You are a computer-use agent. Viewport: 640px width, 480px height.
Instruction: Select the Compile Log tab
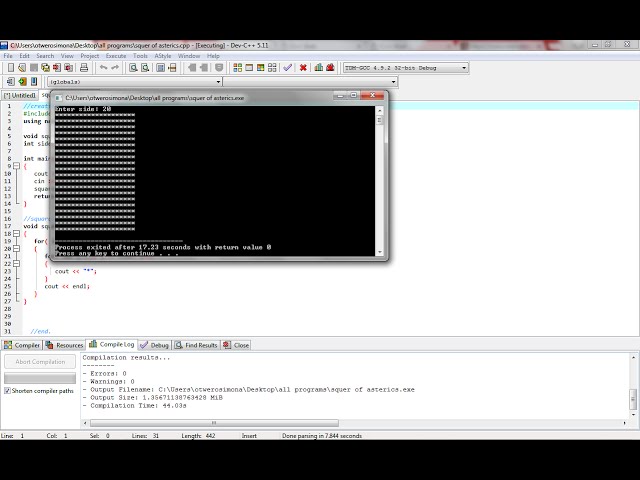(111, 344)
